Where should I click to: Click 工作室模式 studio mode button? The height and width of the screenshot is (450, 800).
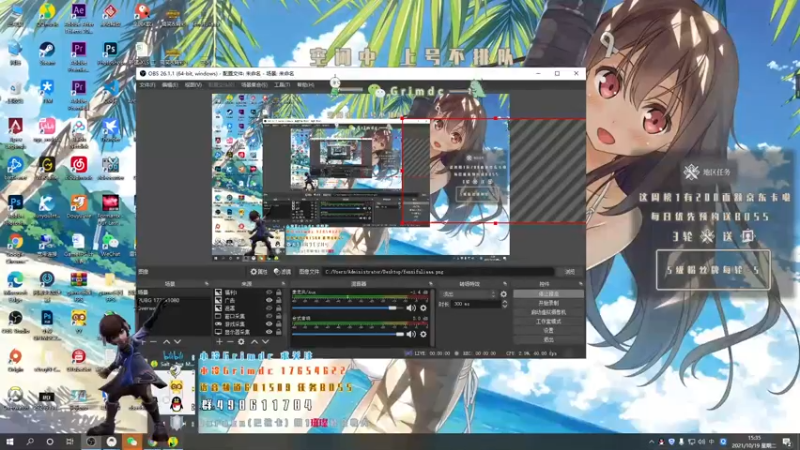pos(548,321)
